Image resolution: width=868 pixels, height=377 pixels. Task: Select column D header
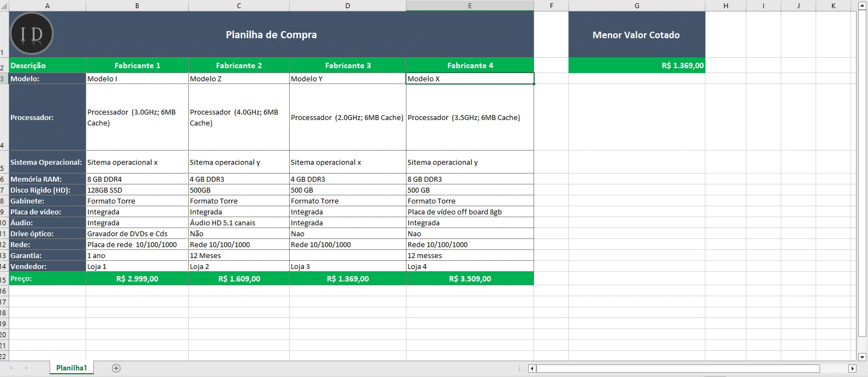348,5
